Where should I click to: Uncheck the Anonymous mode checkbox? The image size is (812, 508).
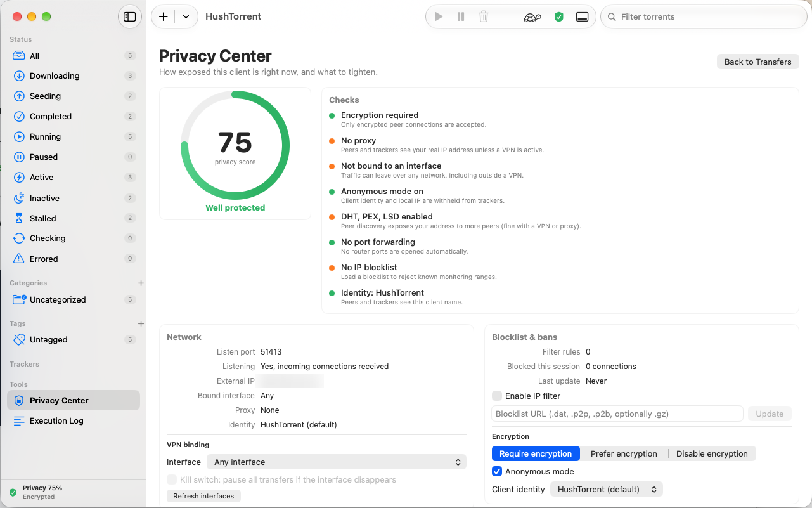(497, 471)
